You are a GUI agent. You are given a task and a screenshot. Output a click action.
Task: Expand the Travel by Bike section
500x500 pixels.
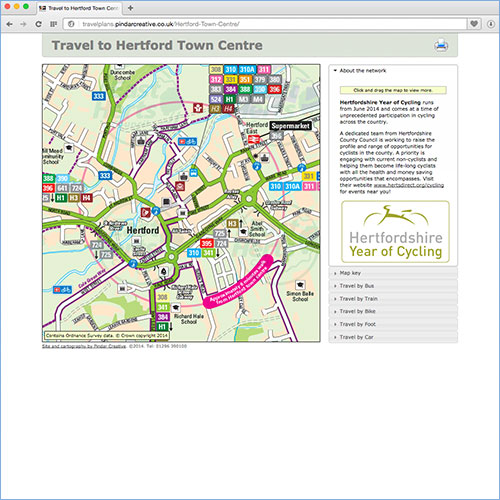pyautogui.click(x=393, y=311)
